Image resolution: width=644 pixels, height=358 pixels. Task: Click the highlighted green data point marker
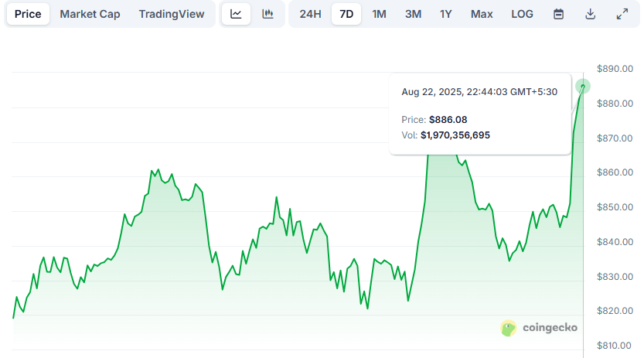582,87
